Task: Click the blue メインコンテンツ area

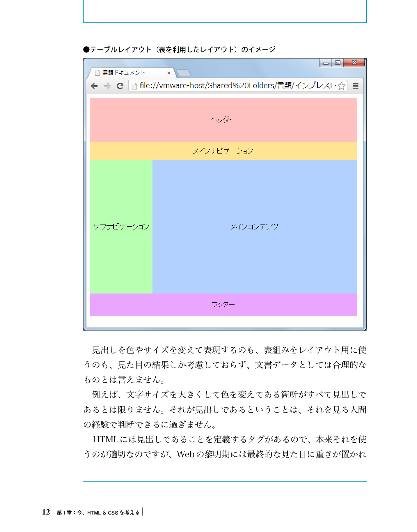Action: pyautogui.click(x=254, y=227)
